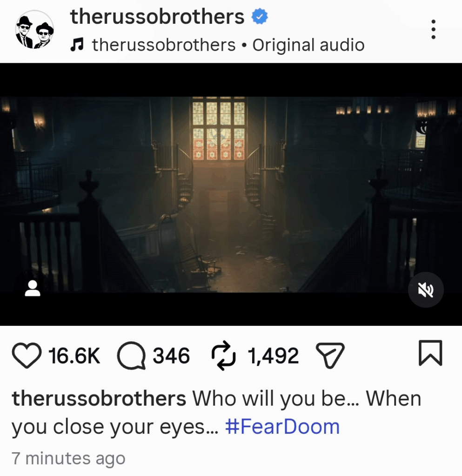Show tagged people via person icon
This screenshot has height=476, width=462.
33,288
